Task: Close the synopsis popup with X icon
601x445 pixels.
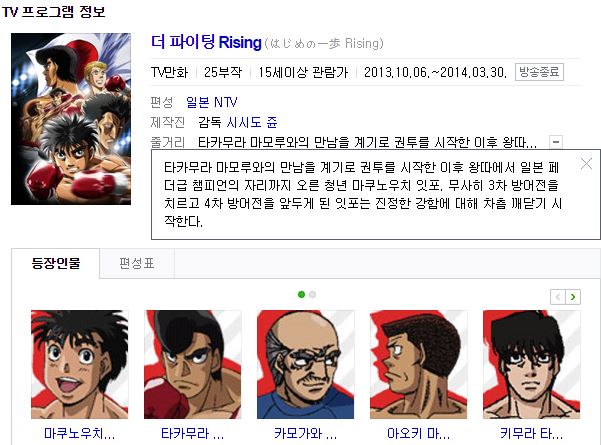Action: click(586, 164)
